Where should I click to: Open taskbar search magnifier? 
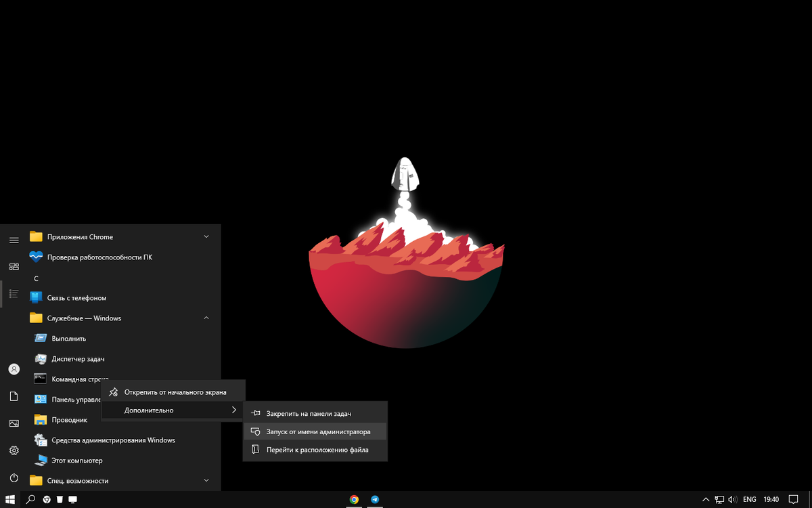(x=30, y=499)
